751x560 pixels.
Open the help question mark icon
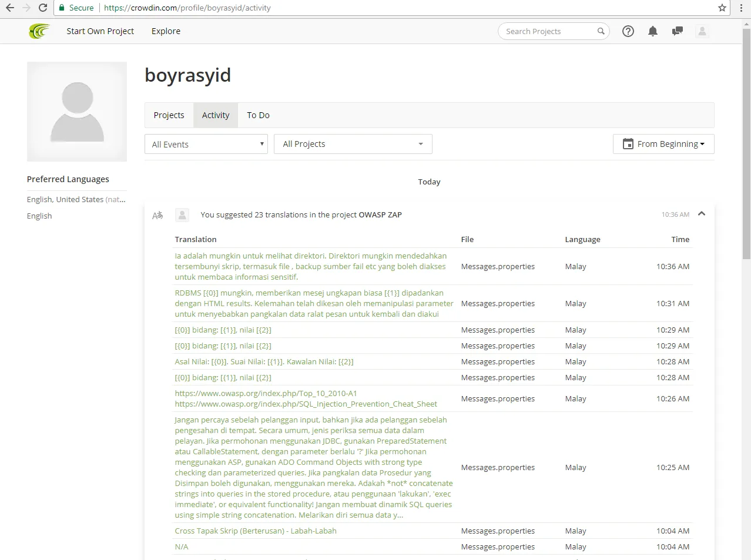coord(628,31)
